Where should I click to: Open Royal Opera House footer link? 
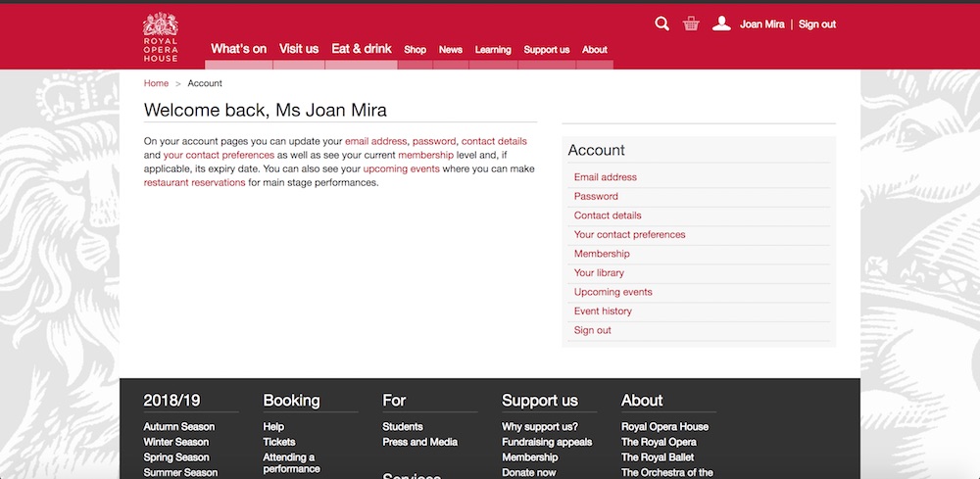pyautogui.click(x=665, y=426)
